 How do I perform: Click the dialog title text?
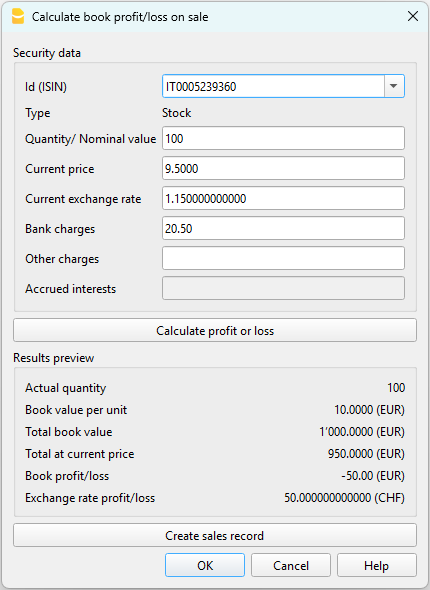(120, 17)
